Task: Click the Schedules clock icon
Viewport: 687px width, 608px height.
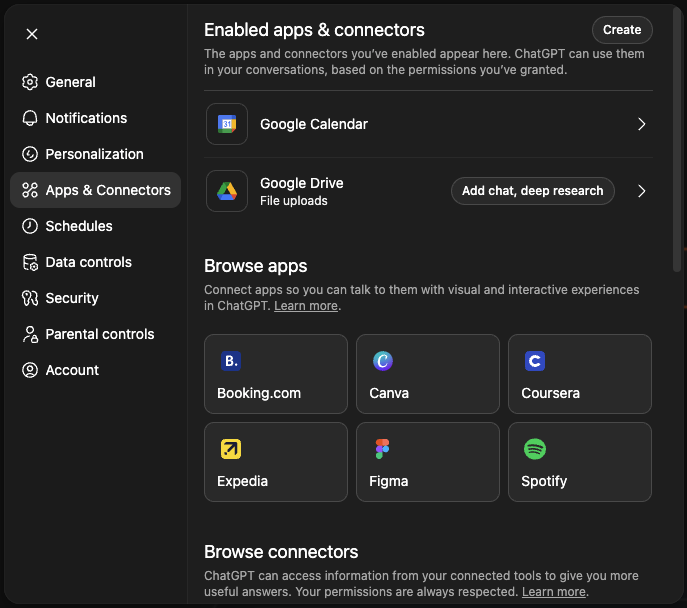Action: [30, 226]
